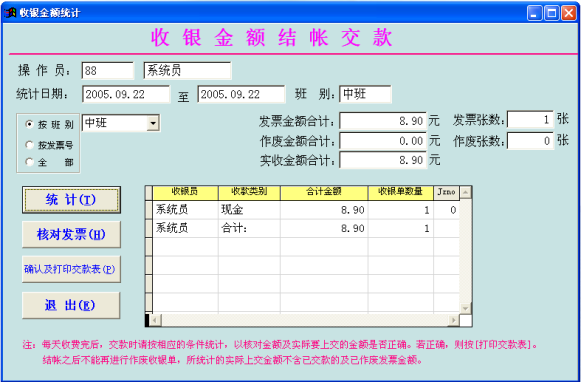This screenshot has width=582, height=382.
Task: Open the 中班 shift dropdown
Action: (x=153, y=123)
